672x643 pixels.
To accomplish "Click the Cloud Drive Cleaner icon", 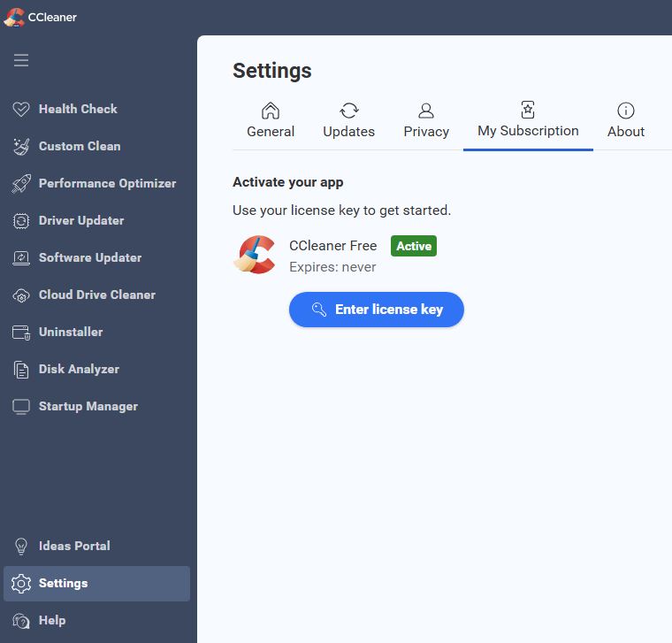I will [21, 295].
